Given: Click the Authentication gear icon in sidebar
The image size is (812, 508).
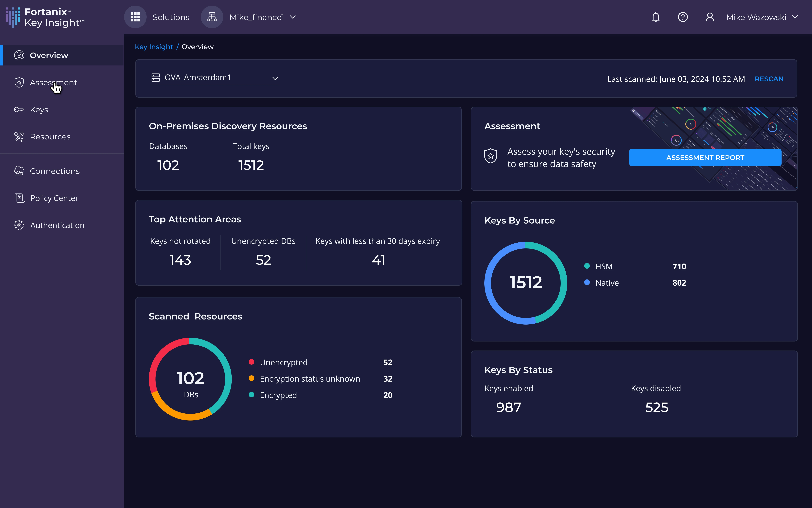Looking at the screenshot, I should coord(19,225).
